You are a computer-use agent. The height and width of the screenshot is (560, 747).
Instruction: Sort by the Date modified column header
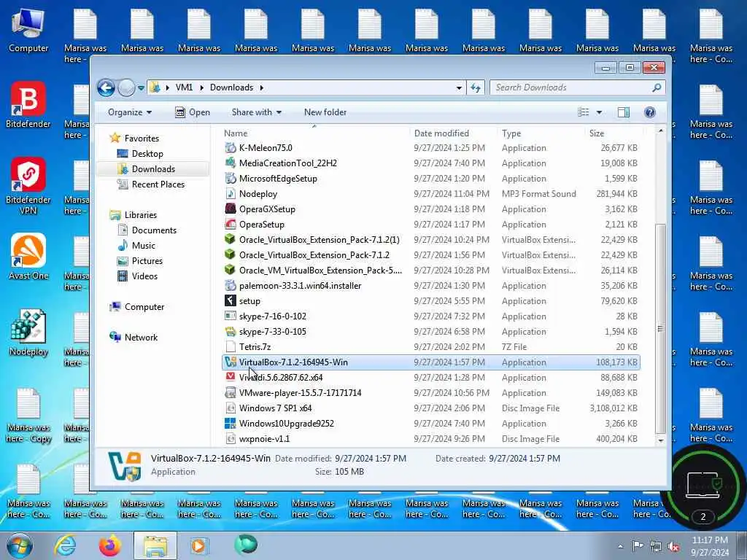click(453, 133)
